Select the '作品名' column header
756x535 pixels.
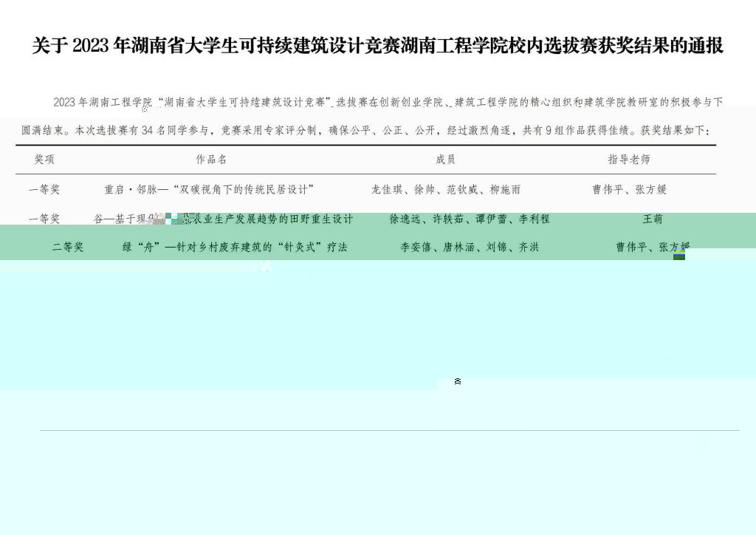click(211, 159)
